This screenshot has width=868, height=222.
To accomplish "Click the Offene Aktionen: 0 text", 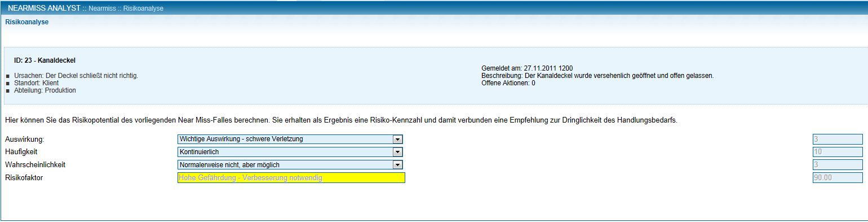I will tap(508, 83).
